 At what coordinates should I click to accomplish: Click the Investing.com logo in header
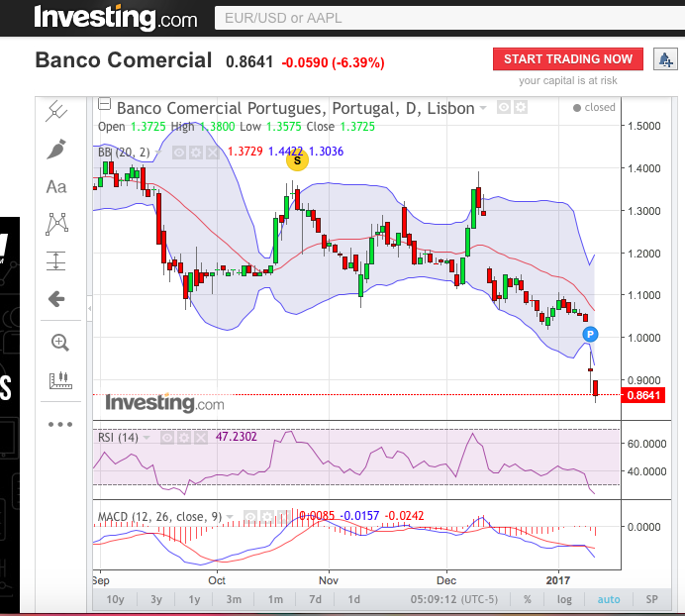coord(116,18)
